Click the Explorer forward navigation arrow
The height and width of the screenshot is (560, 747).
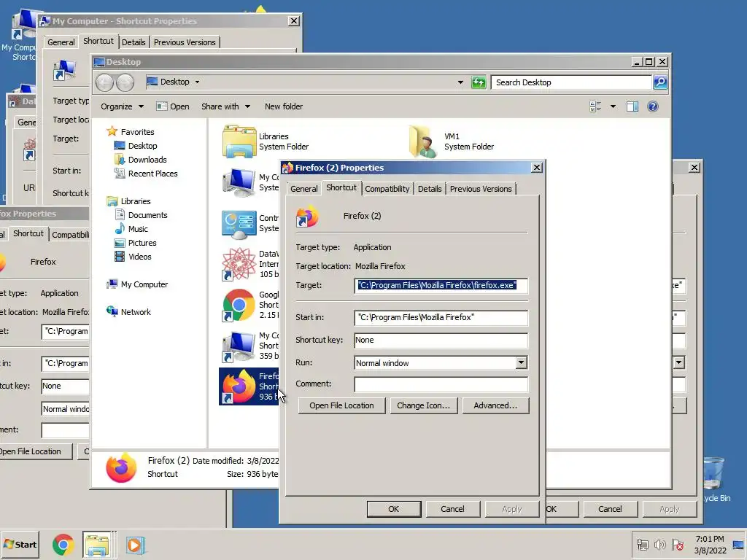tap(125, 82)
